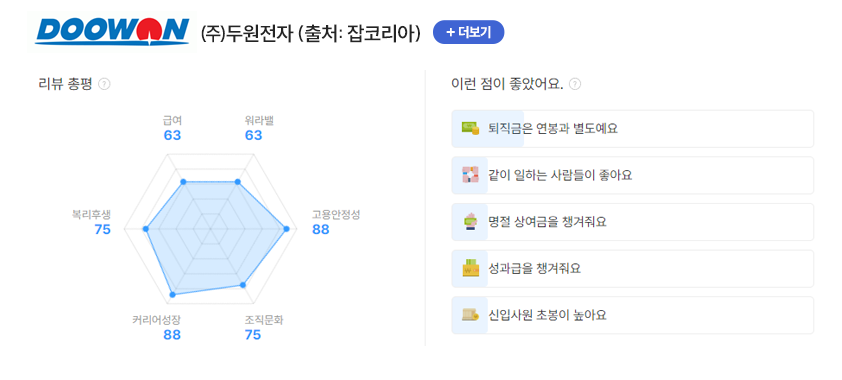This screenshot has height=380, width=842.
Task: Click the money icon for 퇴직금은 연봉과 별도예요
Action: 470,129
